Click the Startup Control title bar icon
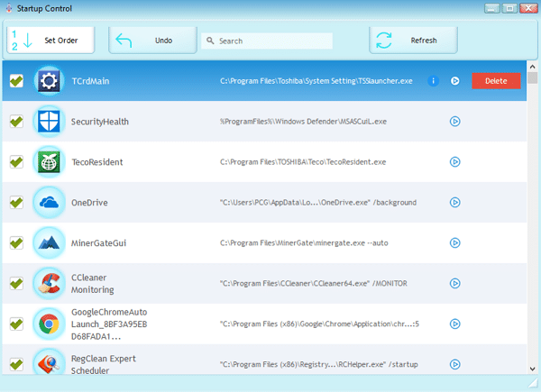541x392 pixels. (x=9, y=8)
